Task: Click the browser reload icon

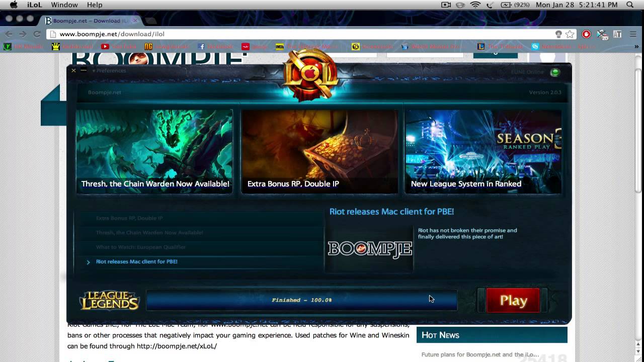Action: coord(37,34)
